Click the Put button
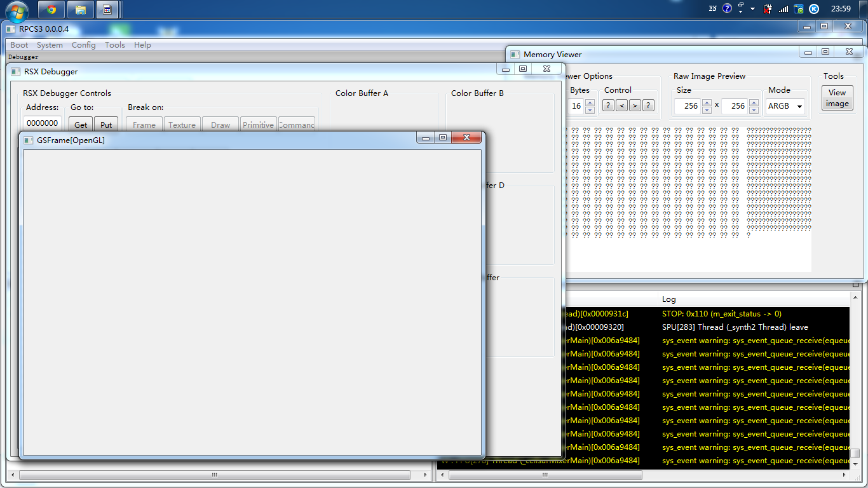 106,125
